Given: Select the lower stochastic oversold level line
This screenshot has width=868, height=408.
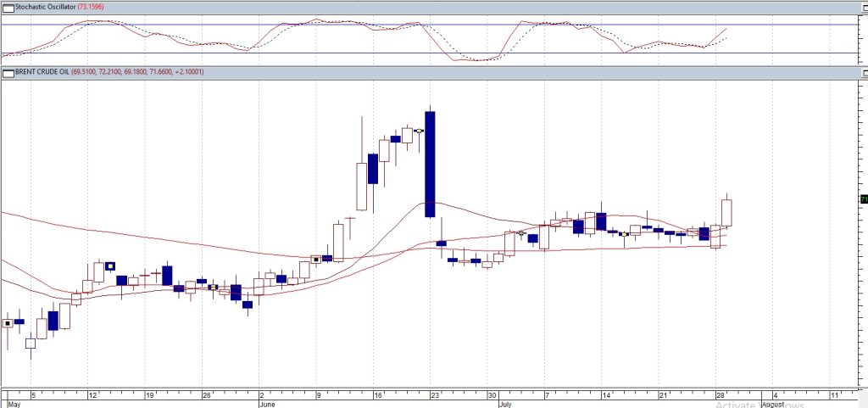Looking at the screenshot, I should 254,53.
